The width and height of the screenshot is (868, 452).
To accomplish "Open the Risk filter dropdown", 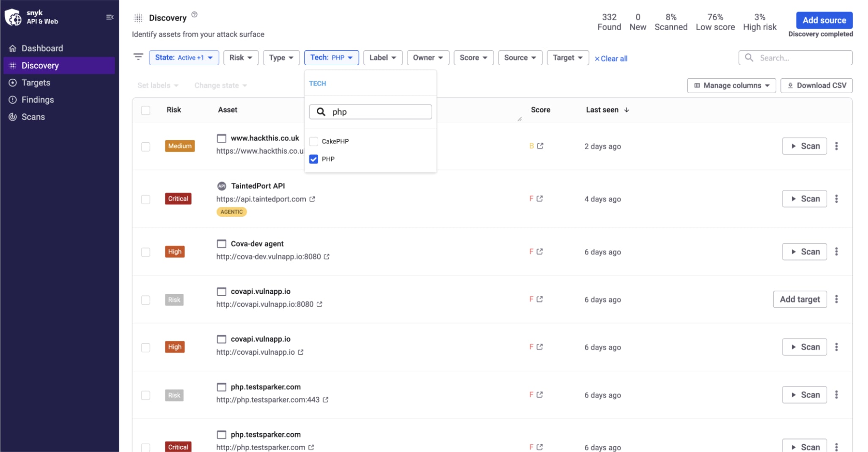I will 241,58.
